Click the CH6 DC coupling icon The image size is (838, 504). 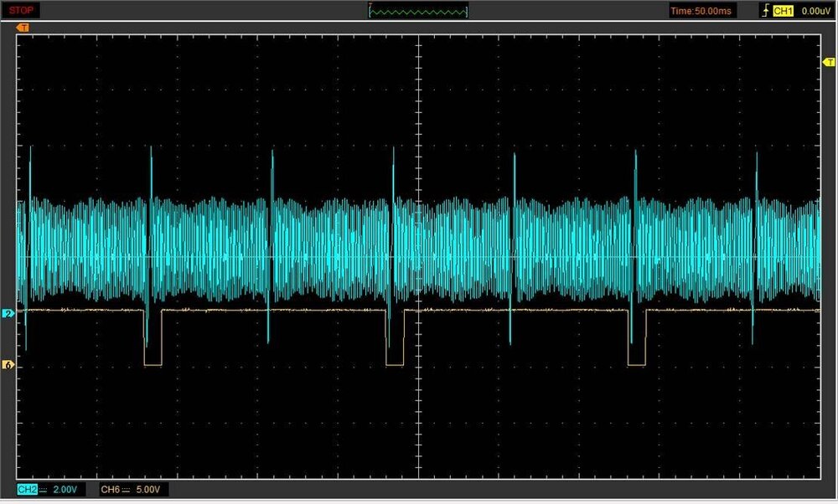coord(127,489)
